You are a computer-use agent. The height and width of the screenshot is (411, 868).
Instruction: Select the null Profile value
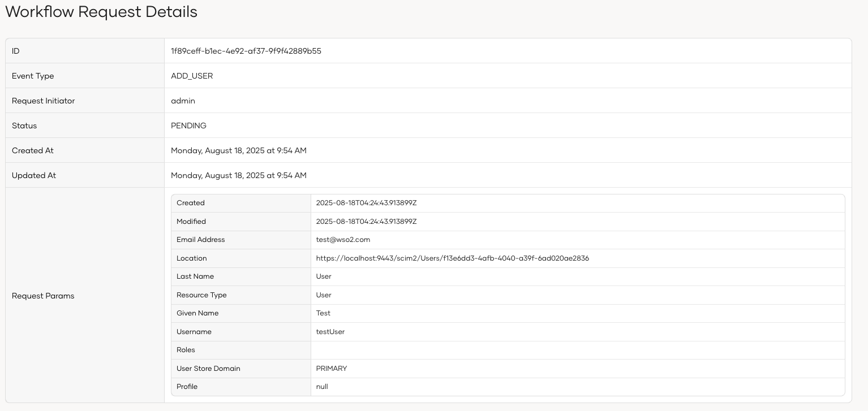pos(321,387)
